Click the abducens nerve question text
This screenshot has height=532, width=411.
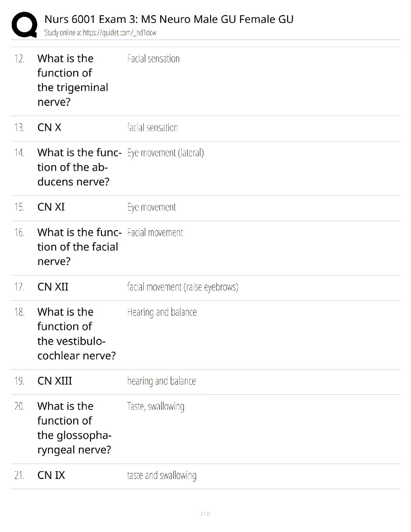[80, 167]
